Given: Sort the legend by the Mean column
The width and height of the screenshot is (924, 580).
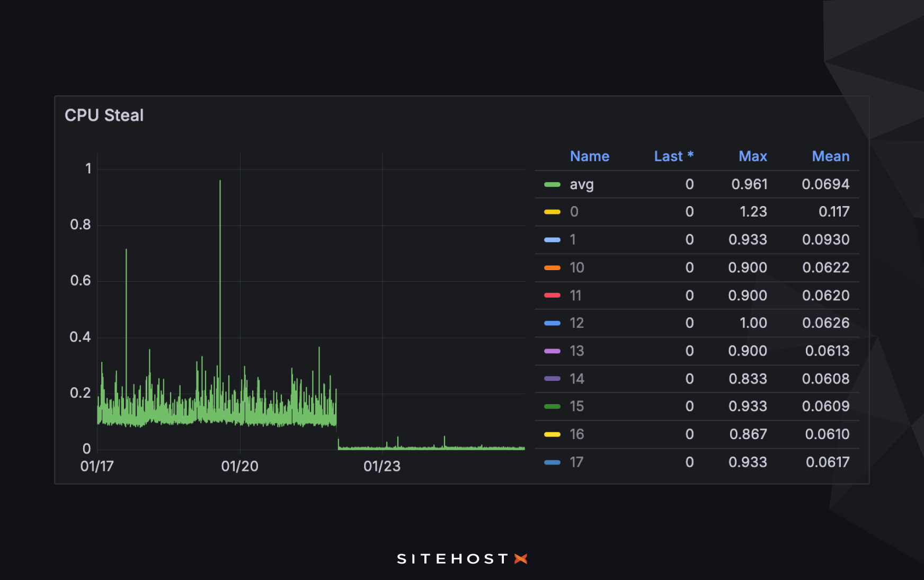Looking at the screenshot, I should pyautogui.click(x=831, y=156).
